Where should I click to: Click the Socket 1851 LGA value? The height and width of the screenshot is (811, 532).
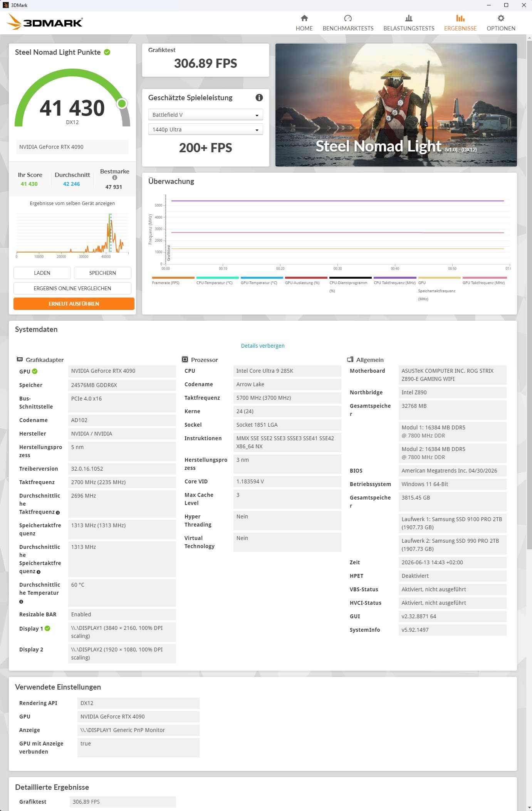287,425
